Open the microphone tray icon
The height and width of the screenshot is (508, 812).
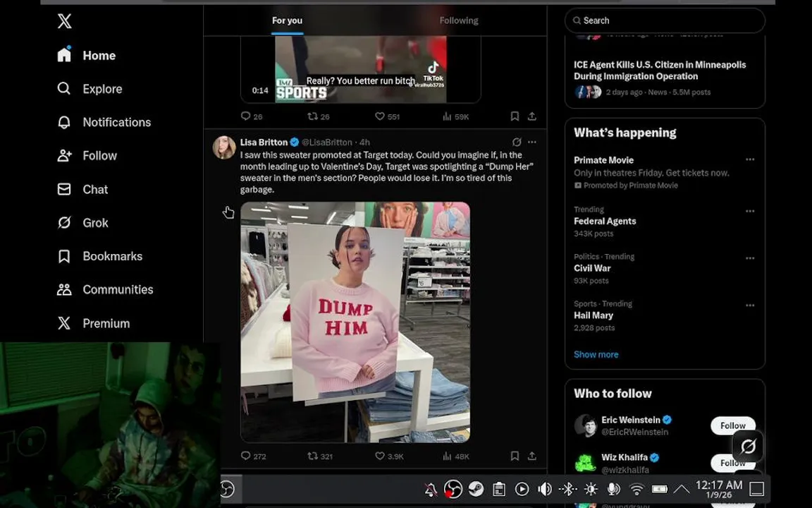613,489
